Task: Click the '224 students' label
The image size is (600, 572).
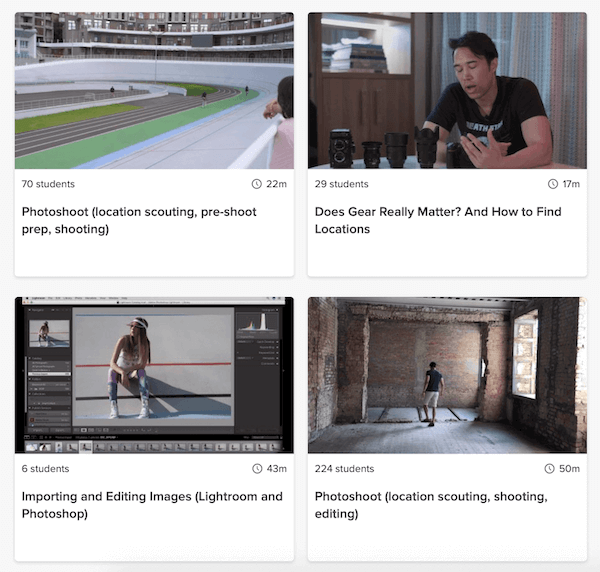Action: (x=344, y=469)
